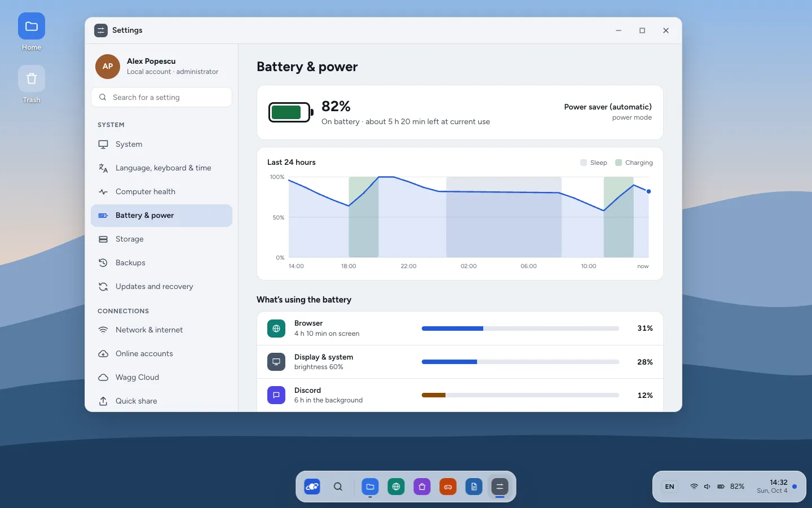This screenshot has width=812, height=508.
Task: Click the Wagg Cloud icon
Action: [x=103, y=378]
